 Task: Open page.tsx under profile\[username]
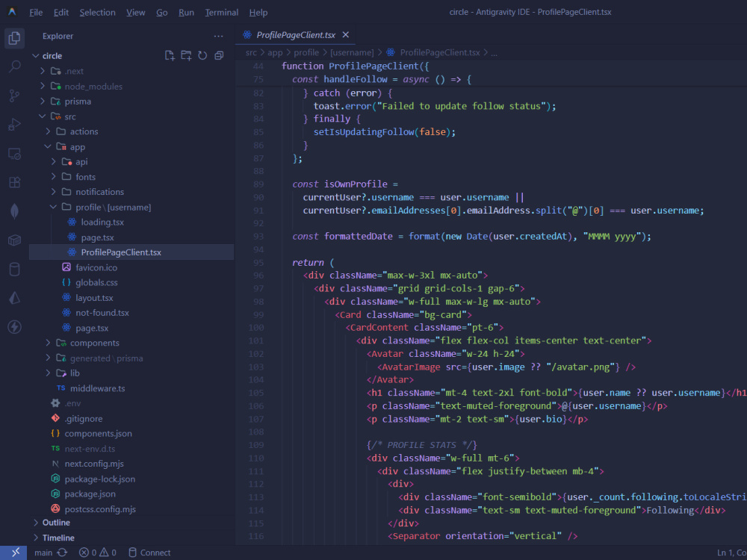tap(131, 237)
